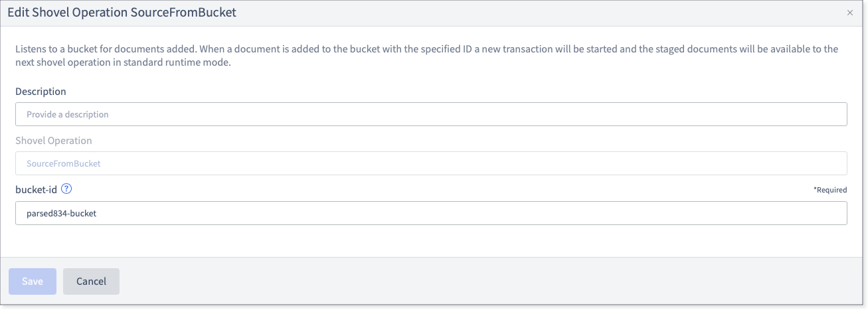This screenshot has width=868, height=310.
Task: Click the empty footer bar beside Cancel
Action: (491, 281)
